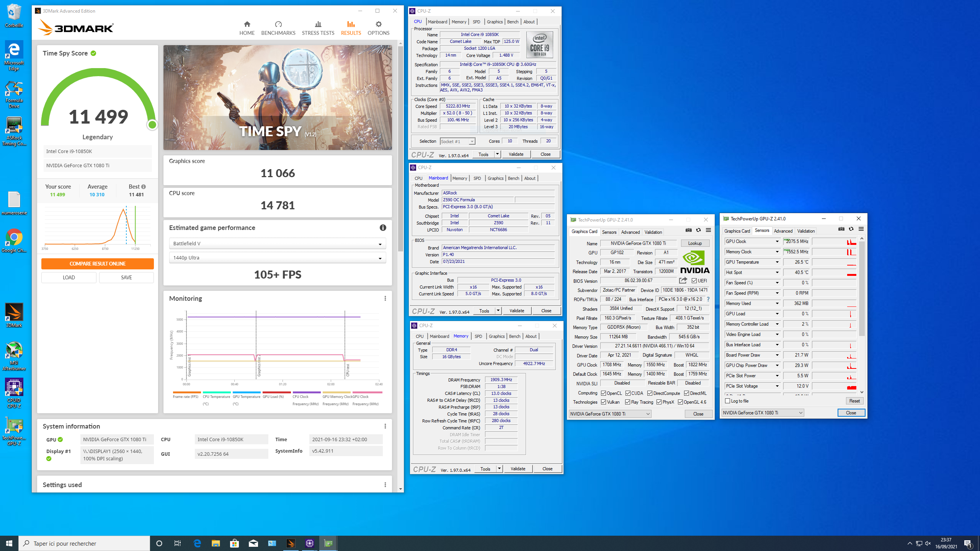Take screenshot in GPU-Z Sensors window
This screenshot has height=551, width=980.
tap(841, 229)
